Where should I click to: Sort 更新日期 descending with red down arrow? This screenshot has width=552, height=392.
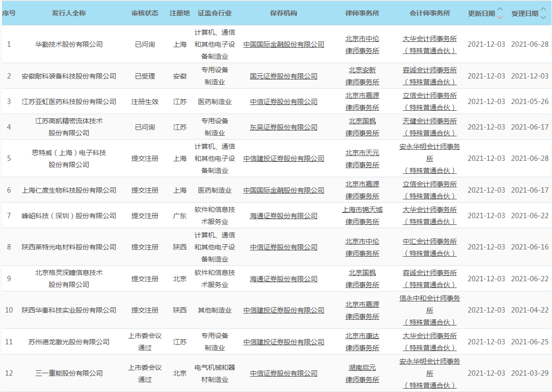499,17
